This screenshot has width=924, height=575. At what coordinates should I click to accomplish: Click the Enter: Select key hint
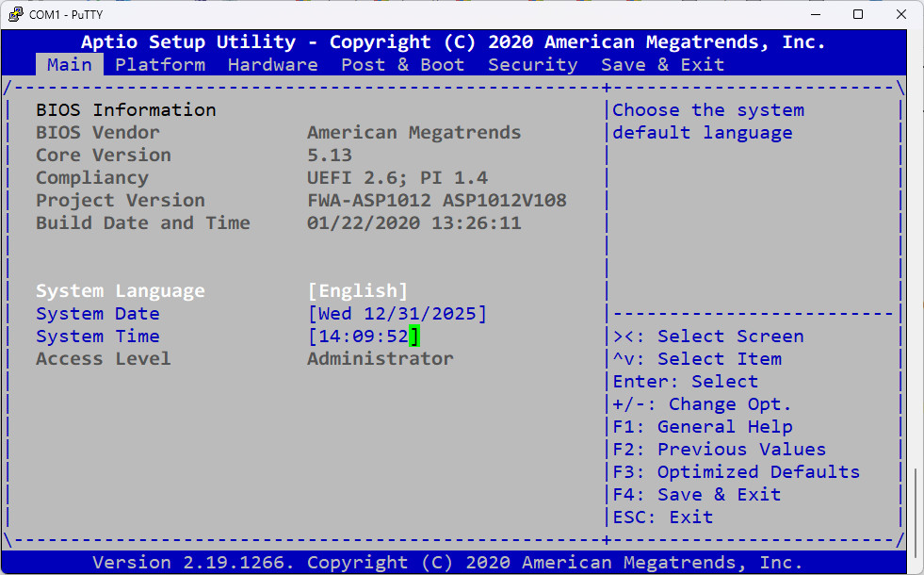(x=686, y=382)
